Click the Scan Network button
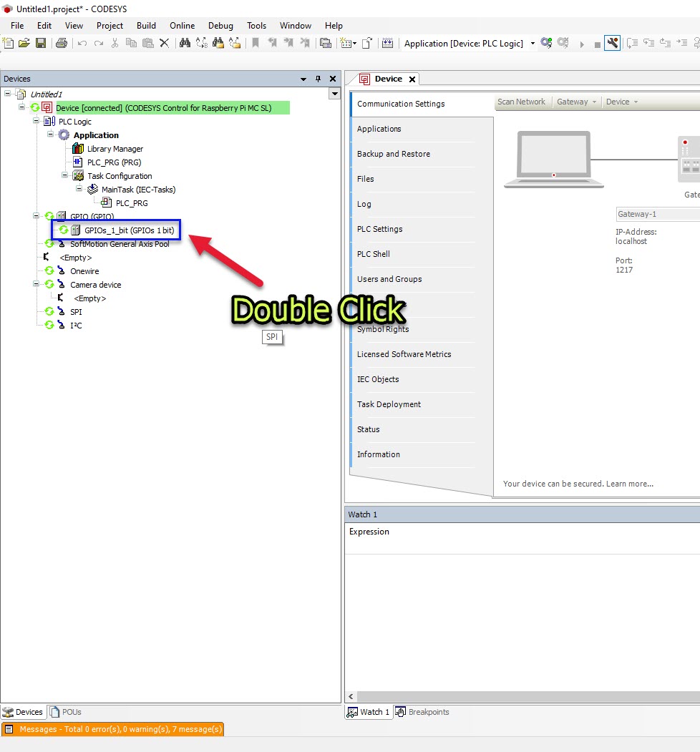 click(x=522, y=102)
